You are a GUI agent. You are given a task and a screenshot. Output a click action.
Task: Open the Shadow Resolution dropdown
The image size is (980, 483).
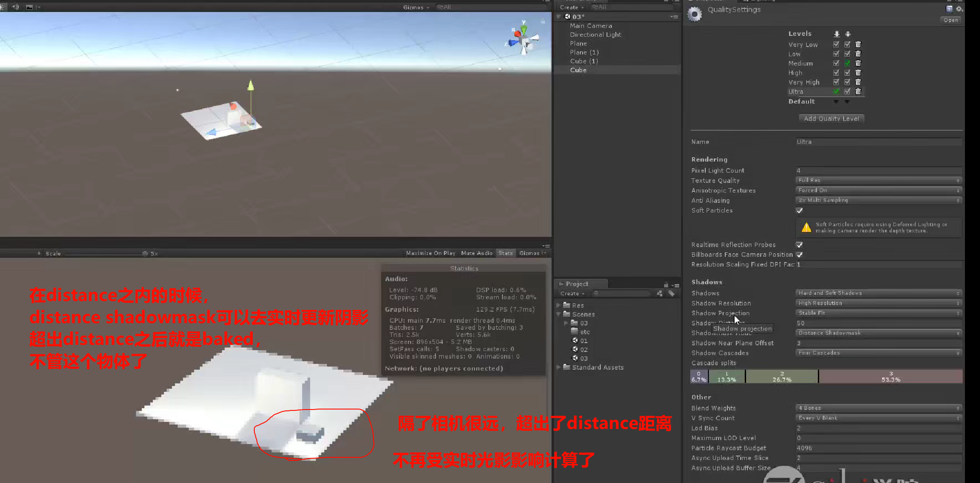click(x=878, y=303)
